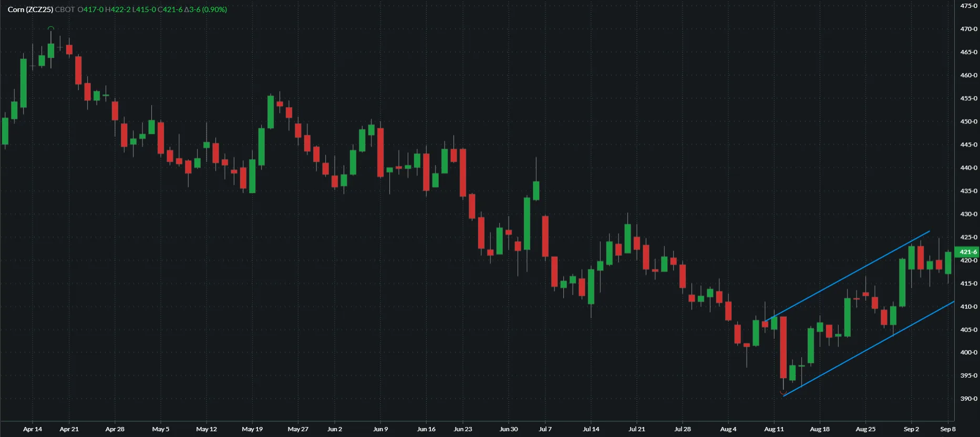The width and height of the screenshot is (980, 437).
Task: Click the 475-0 price axis label
Action: 968,6
